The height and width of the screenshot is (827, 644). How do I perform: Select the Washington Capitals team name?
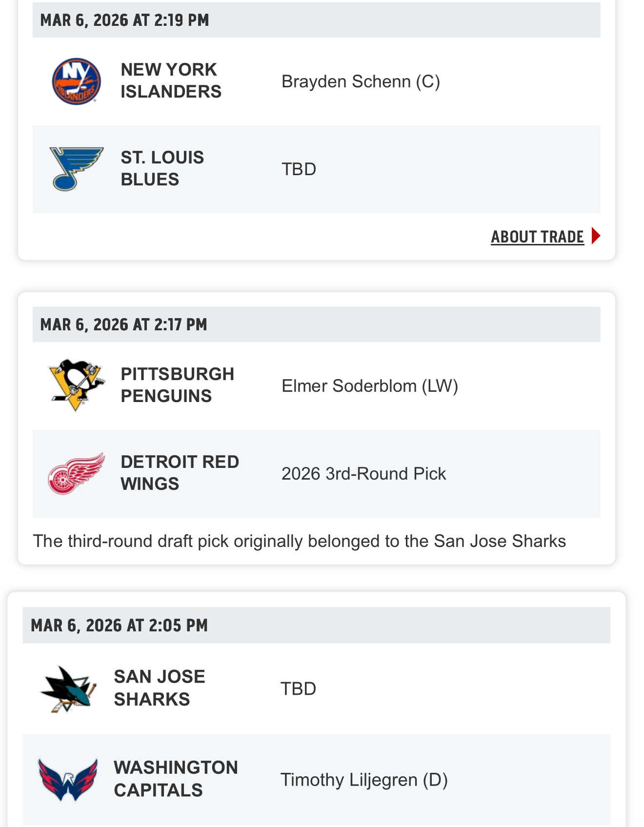(176, 779)
